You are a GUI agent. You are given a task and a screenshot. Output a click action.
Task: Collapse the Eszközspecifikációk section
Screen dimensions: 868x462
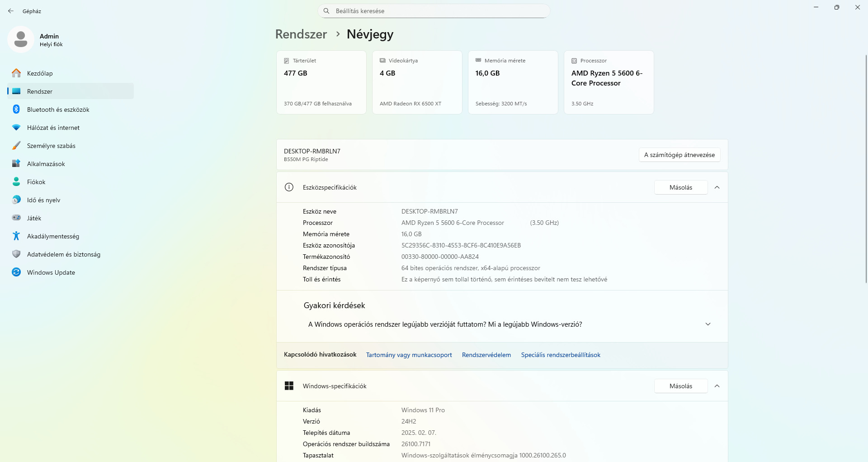[x=717, y=187]
